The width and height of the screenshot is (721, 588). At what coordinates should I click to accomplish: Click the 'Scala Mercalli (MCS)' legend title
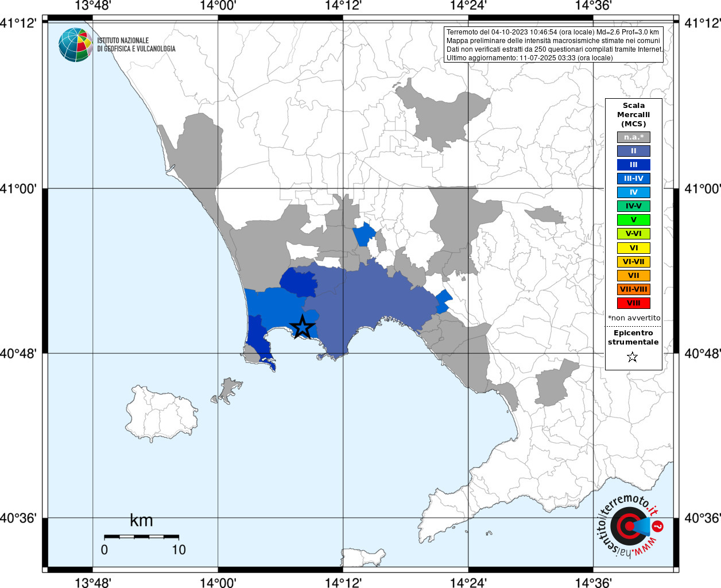(x=634, y=114)
